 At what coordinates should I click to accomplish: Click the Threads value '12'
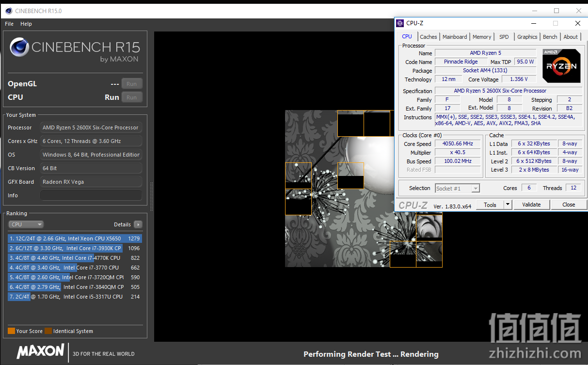coord(573,188)
